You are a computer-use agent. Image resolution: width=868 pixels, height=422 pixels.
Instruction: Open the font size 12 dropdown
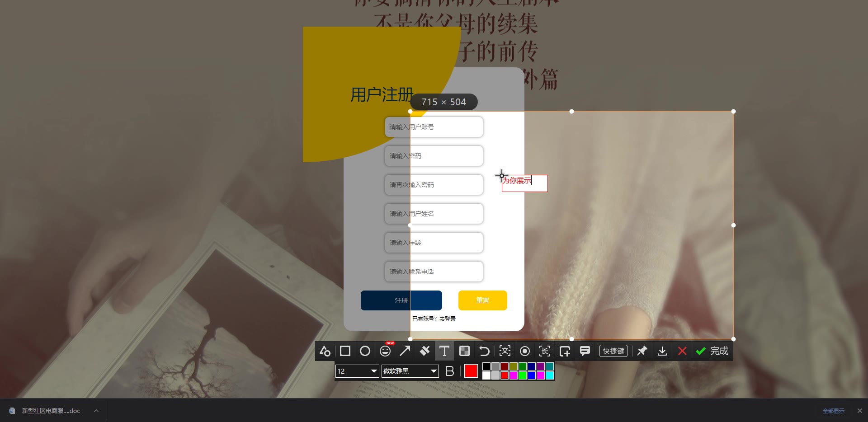pos(357,371)
